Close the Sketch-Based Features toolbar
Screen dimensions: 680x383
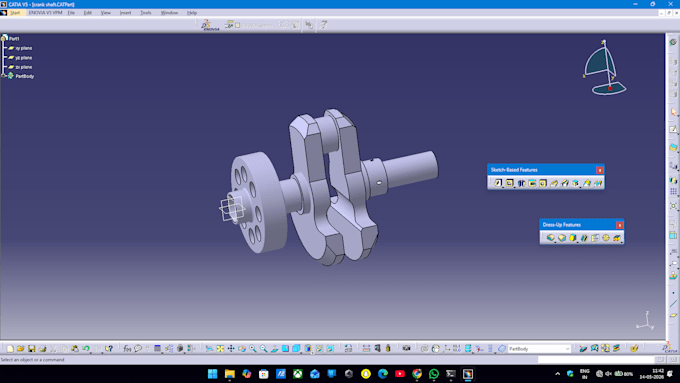click(600, 170)
